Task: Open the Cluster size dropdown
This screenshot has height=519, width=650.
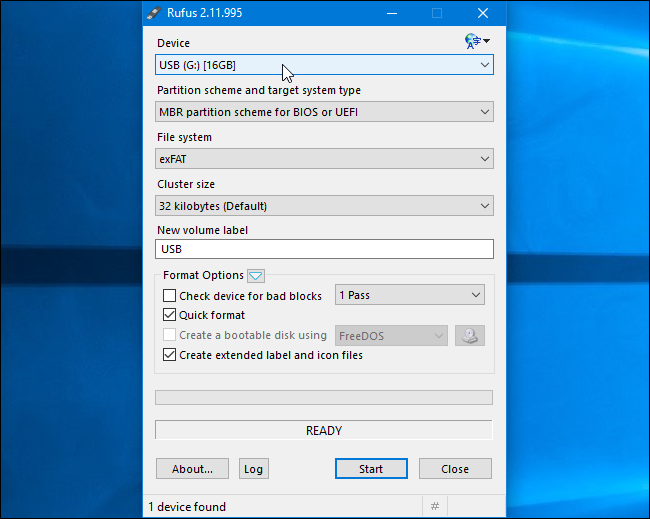Action: (324, 206)
